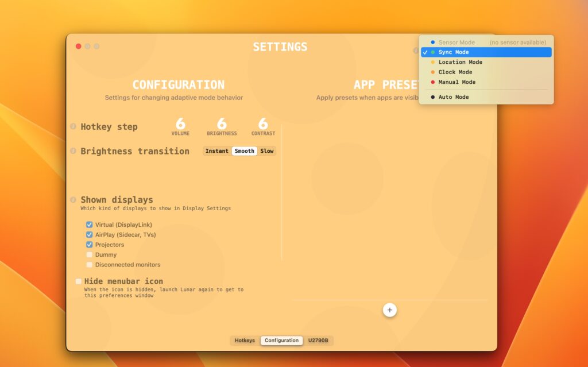This screenshot has width=588, height=367.
Task: Uncheck the Virtual (DisplayLink) option
Action: tap(90, 225)
